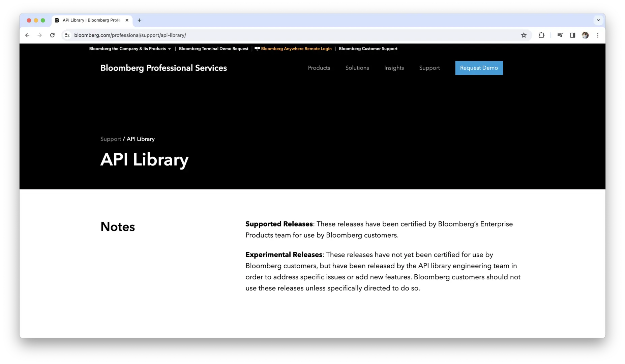This screenshot has height=364, width=625.
Task: Minimize the window with yellow button
Action: click(36, 20)
